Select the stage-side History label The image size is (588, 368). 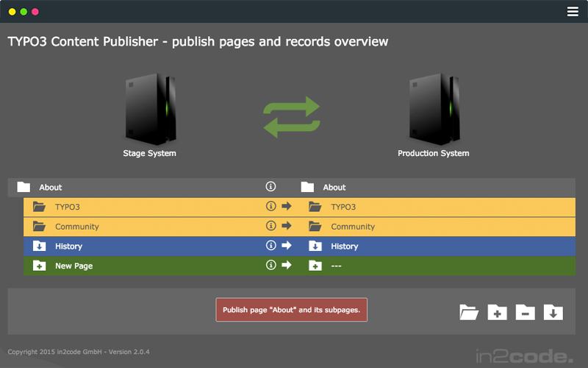coord(68,246)
